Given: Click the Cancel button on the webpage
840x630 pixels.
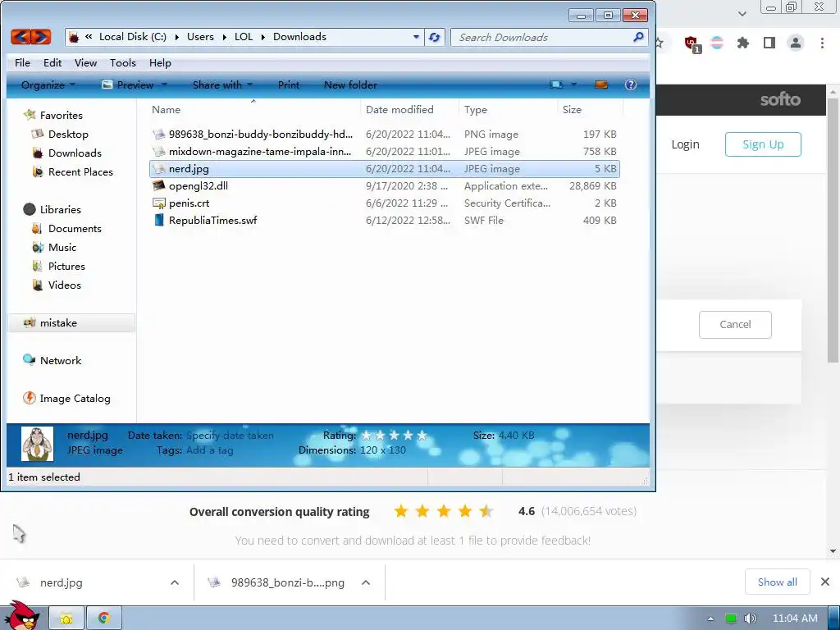Looking at the screenshot, I should pos(735,324).
